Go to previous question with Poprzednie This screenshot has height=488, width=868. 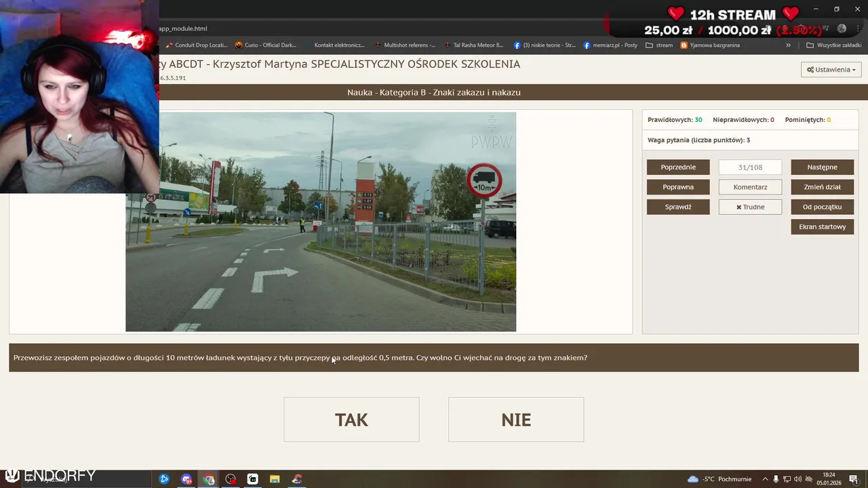click(x=678, y=167)
